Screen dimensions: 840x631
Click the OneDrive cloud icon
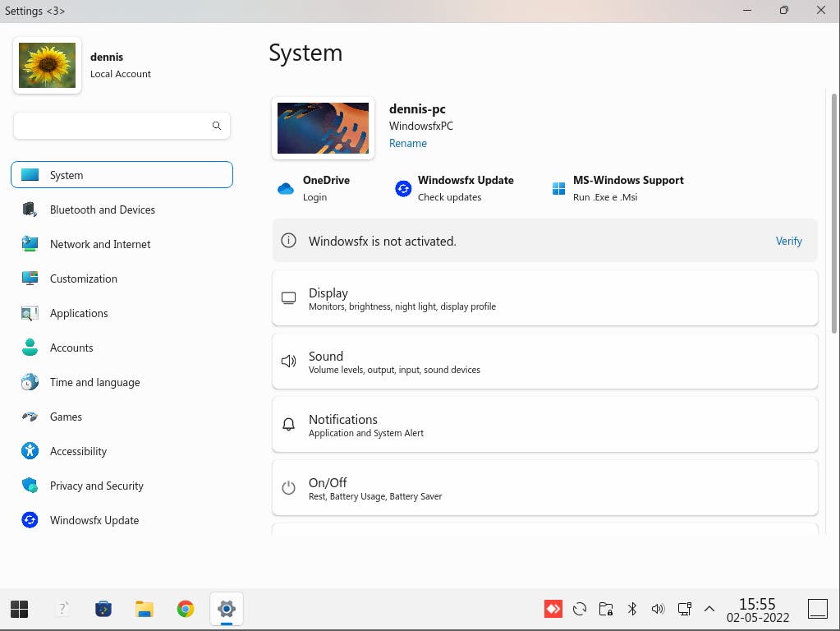(286, 189)
